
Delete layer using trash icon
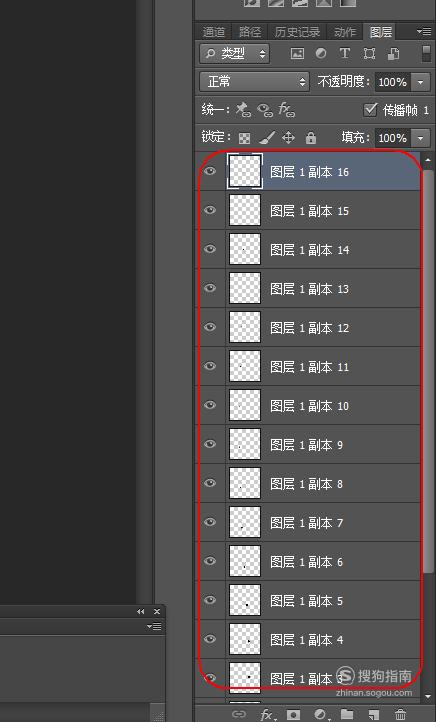(x=400, y=714)
